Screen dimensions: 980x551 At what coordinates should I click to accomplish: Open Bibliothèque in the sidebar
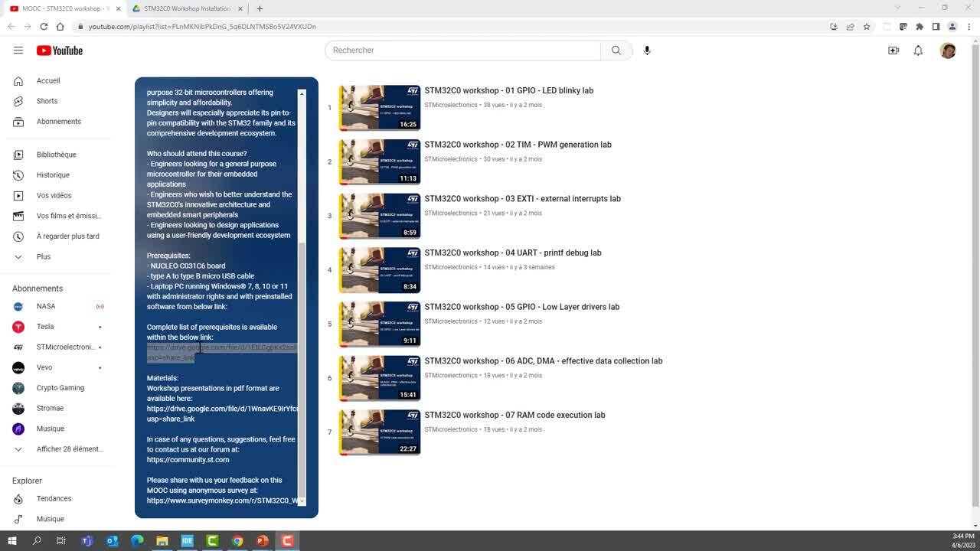point(58,155)
